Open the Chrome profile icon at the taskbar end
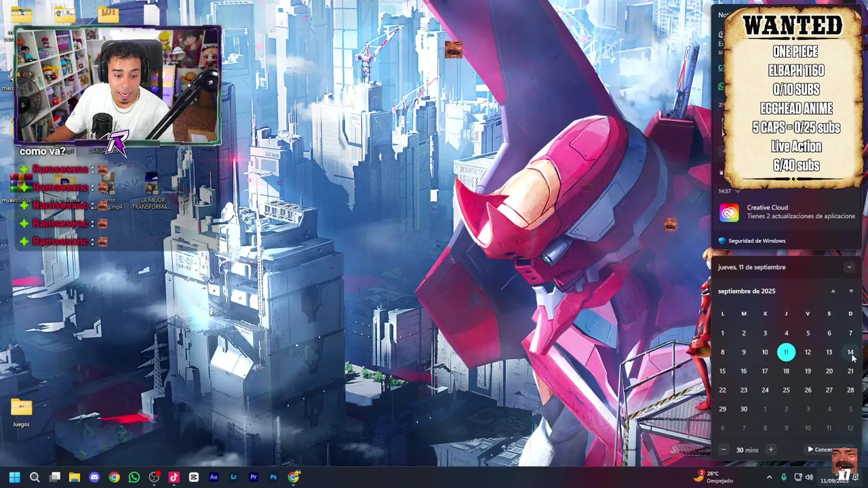Viewport: 868px width, 488px height. pos(294,477)
